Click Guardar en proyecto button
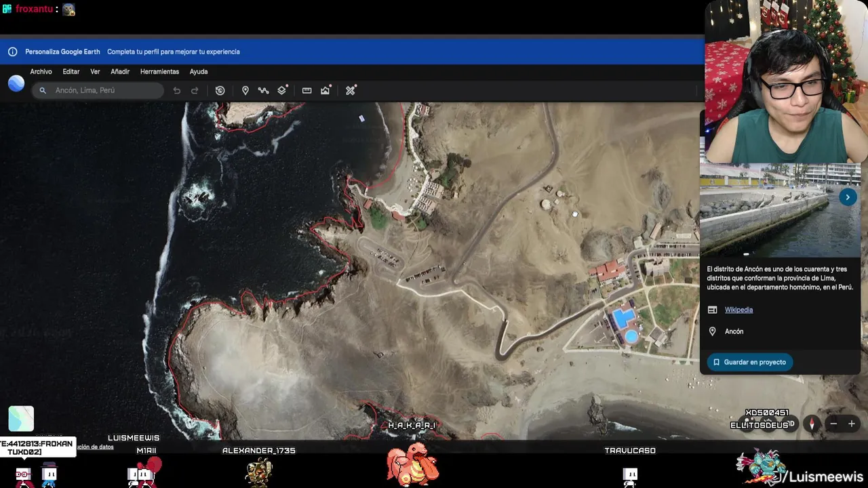 point(749,362)
